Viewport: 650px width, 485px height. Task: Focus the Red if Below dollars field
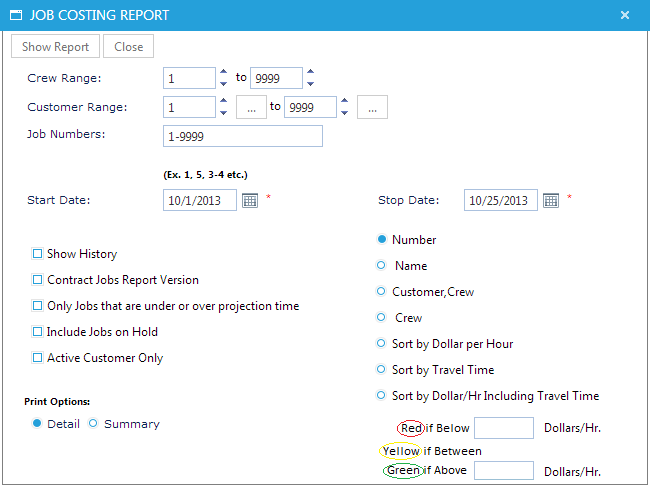point(503,428)
